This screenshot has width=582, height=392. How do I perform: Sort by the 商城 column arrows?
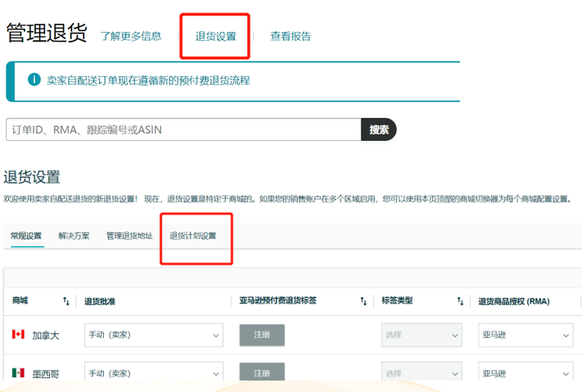66,301
